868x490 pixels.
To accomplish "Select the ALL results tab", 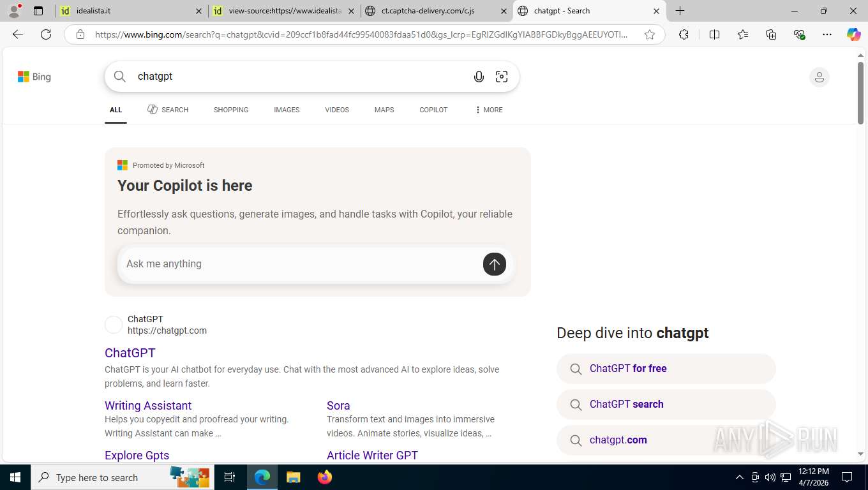I will point(116,110).
